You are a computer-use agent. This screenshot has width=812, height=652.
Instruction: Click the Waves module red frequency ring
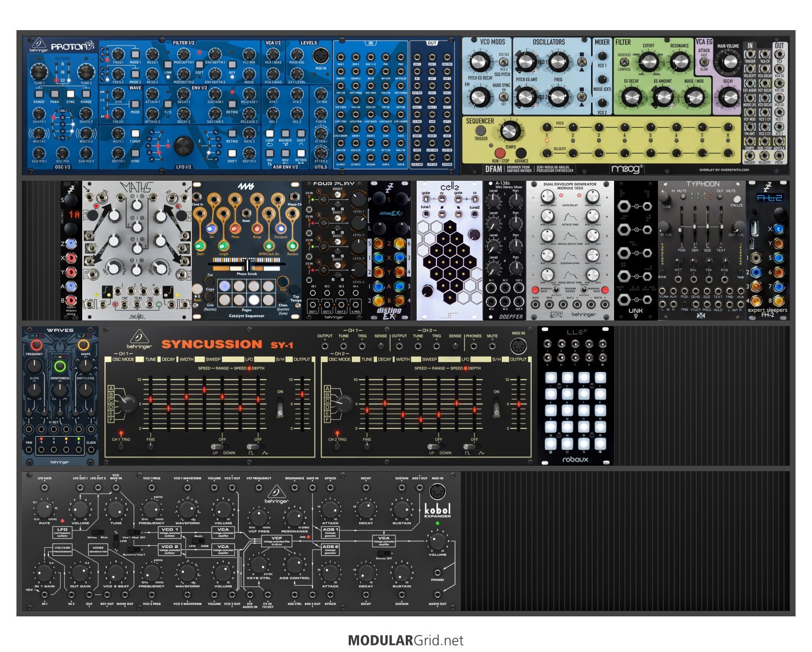[36, 345]
